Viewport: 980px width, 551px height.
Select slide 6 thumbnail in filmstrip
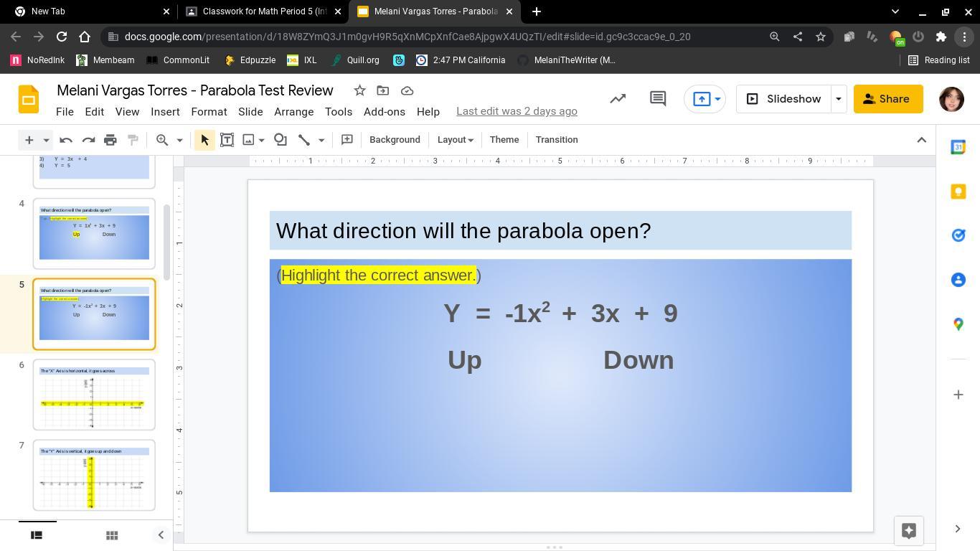pos(94,395)
